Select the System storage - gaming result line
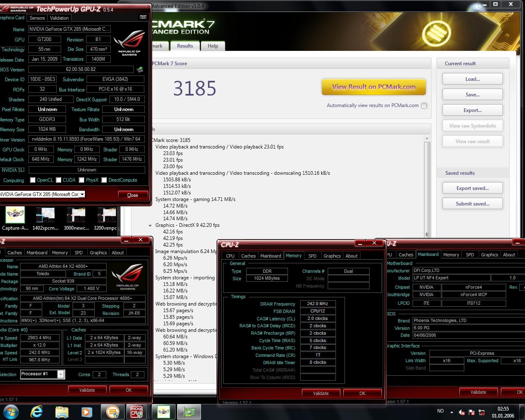 195,199
